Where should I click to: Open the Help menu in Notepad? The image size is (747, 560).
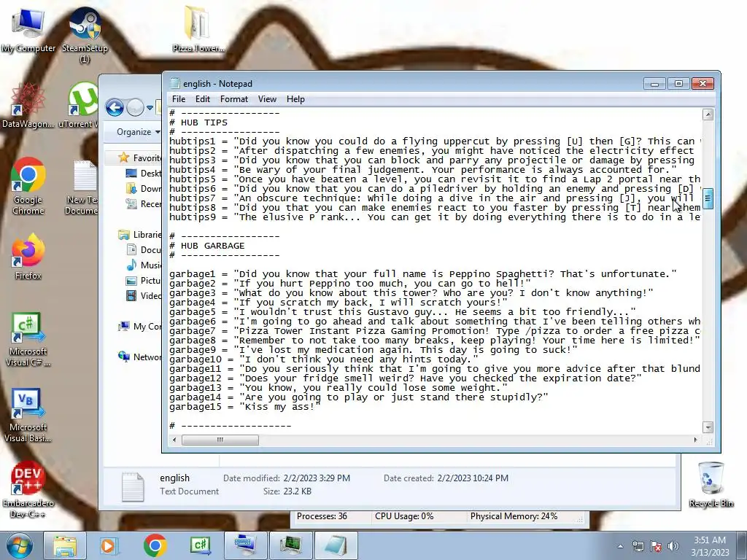(x=295, y=99)
